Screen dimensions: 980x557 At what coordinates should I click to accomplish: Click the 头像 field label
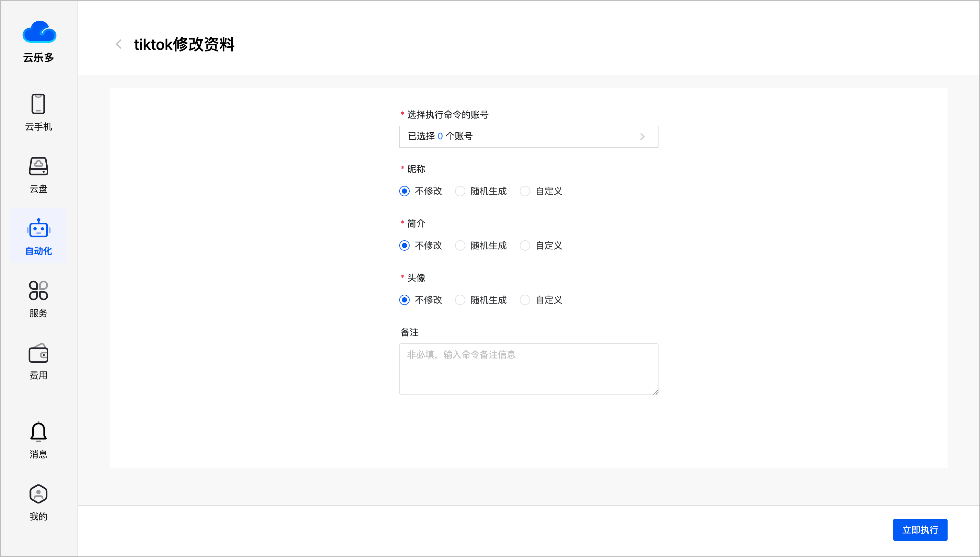[x=416, y=278]
